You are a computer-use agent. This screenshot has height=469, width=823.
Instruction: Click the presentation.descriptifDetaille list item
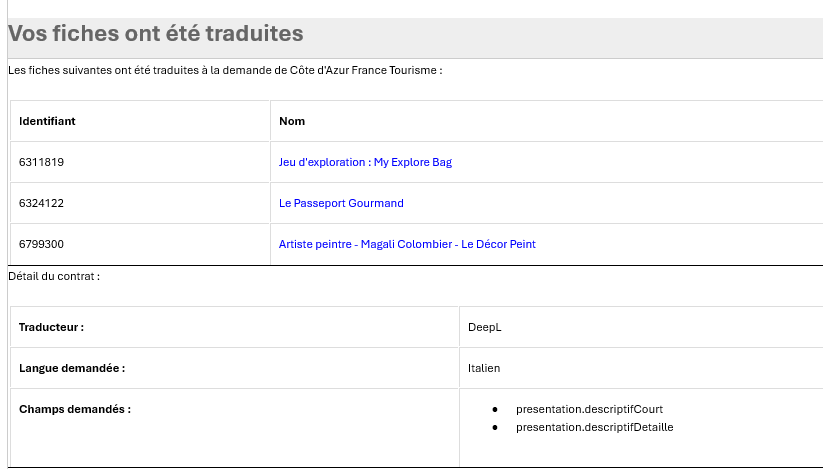tap(595, 427)
